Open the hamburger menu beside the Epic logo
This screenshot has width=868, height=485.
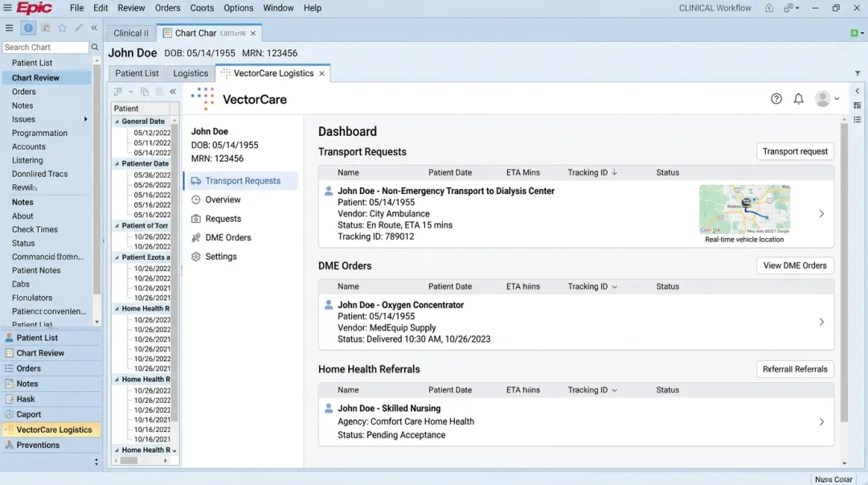(7, 8)
